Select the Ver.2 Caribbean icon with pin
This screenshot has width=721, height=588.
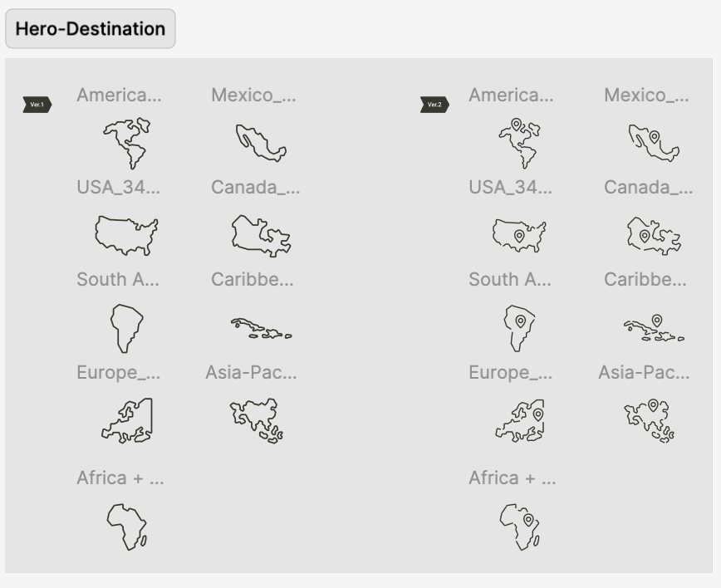[654, 328]
